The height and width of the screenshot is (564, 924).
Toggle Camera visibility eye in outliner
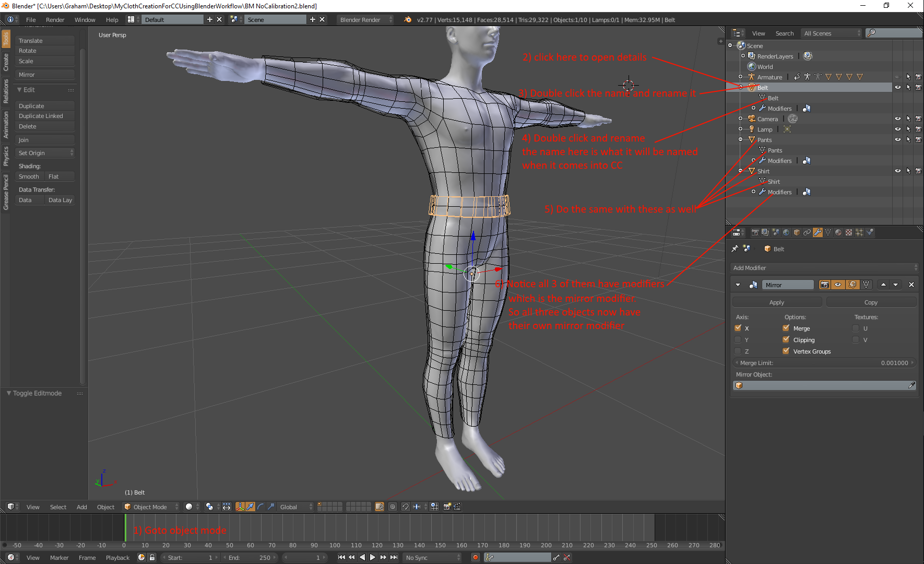click(898, 119)
